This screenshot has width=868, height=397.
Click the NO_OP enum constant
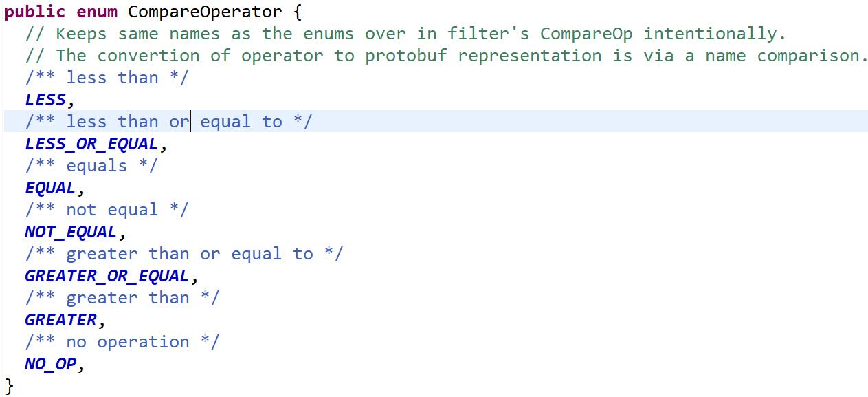[x=51, y=364]
